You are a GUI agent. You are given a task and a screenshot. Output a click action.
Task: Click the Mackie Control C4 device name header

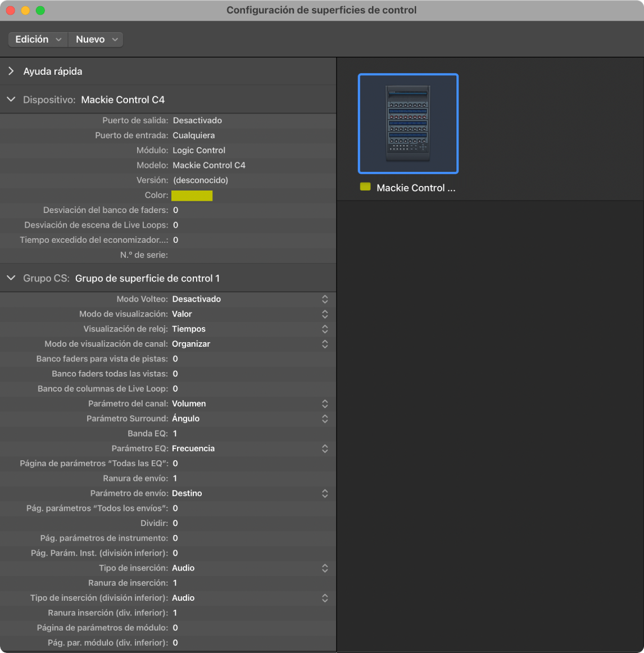(123, 99)
